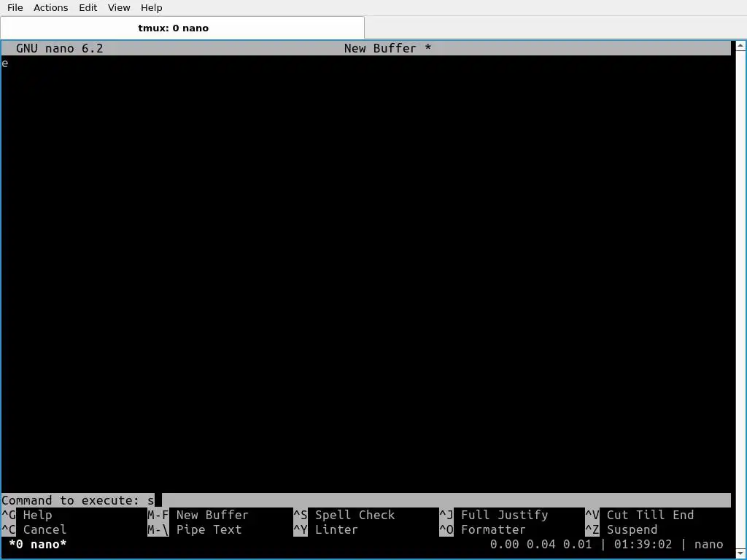Click the ^G Help shortcut
This screenshot has width=747, height=560.
tap(27, 516)
